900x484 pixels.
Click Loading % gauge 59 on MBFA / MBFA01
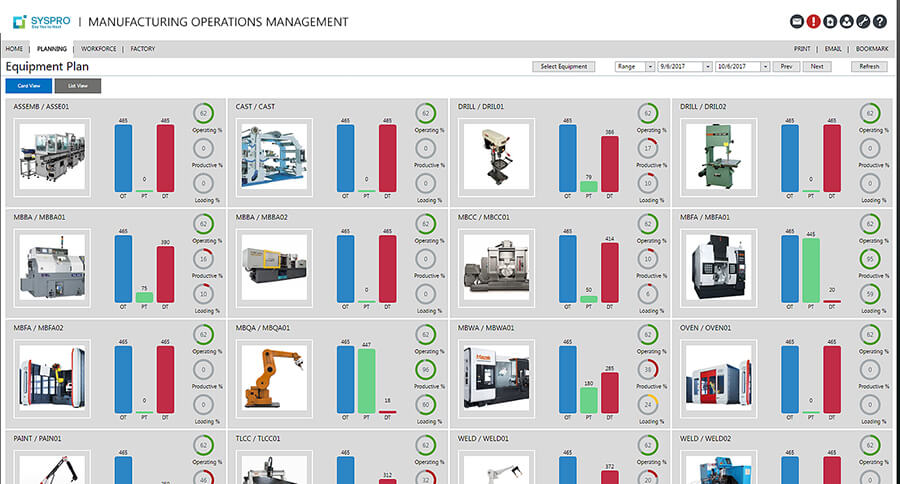click(x=870, y=294)
